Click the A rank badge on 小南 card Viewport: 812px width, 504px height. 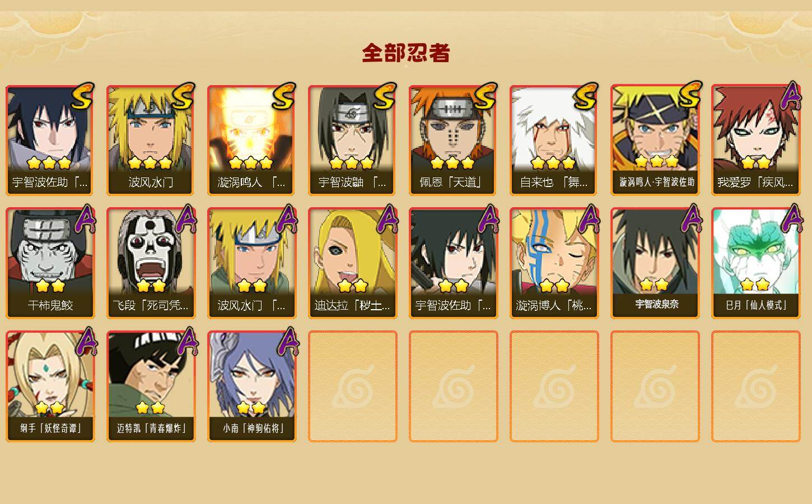click(287, 342)
